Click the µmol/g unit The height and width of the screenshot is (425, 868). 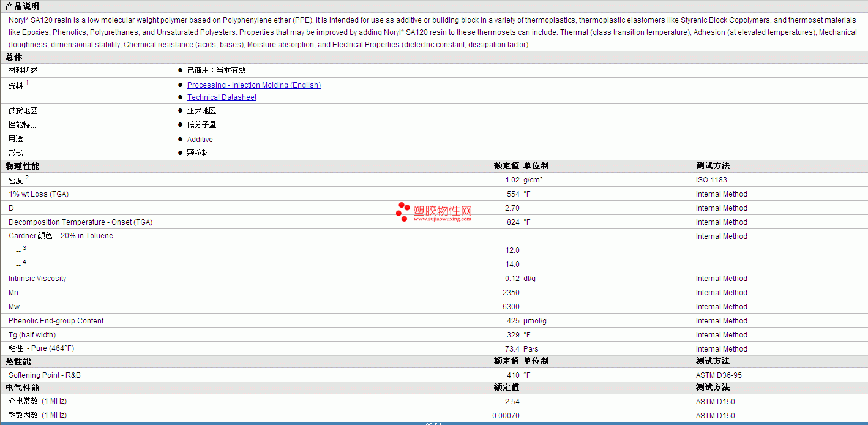point(535,321)
